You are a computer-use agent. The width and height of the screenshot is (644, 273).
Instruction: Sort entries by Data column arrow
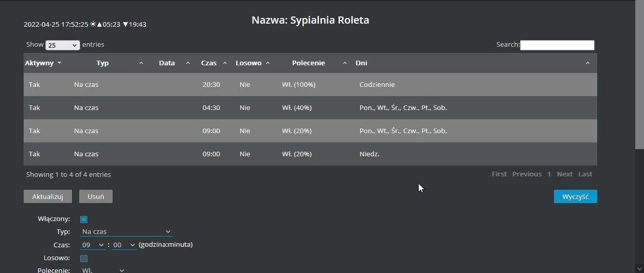[188, 63]
